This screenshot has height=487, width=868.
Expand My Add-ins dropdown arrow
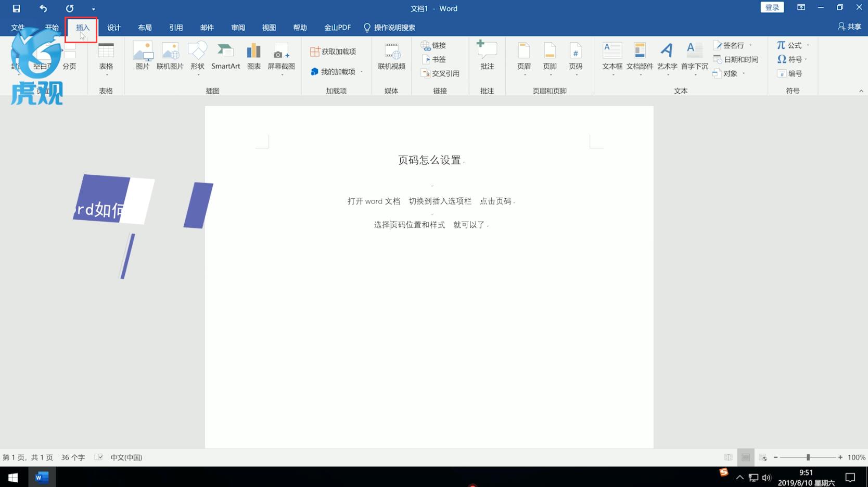tap(362, 72)
